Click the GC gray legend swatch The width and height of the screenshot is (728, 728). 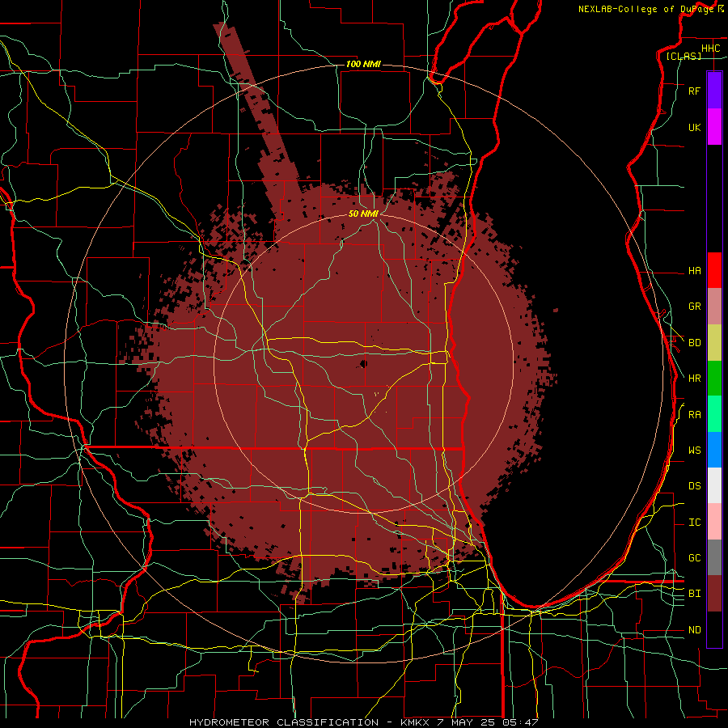point(714,557)
